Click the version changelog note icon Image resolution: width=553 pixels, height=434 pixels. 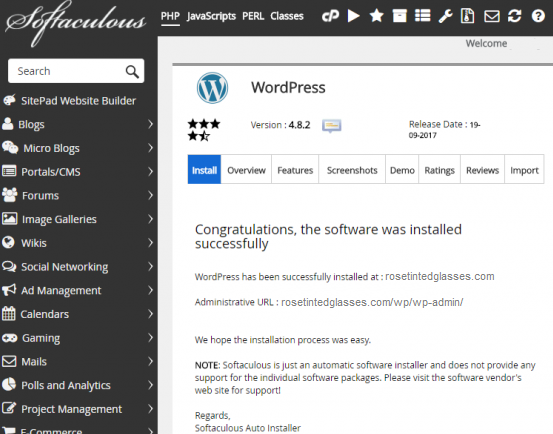(x=332, y=126)
